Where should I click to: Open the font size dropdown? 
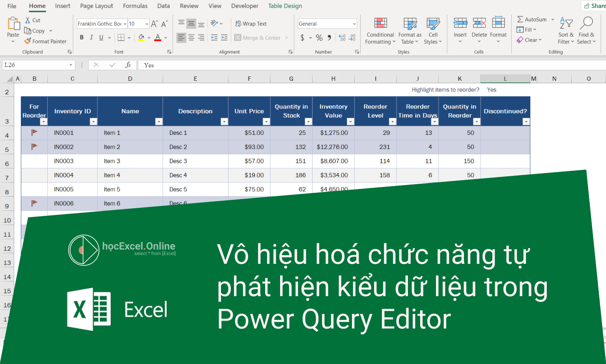point(147,24)
